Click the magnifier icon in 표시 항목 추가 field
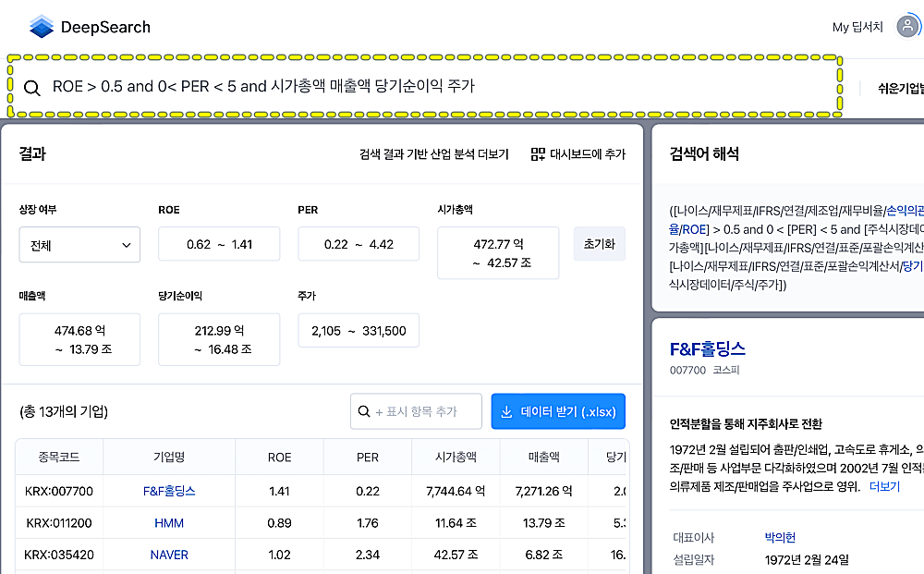The height and width of the screenshot is (574, 924). point(364,411)
